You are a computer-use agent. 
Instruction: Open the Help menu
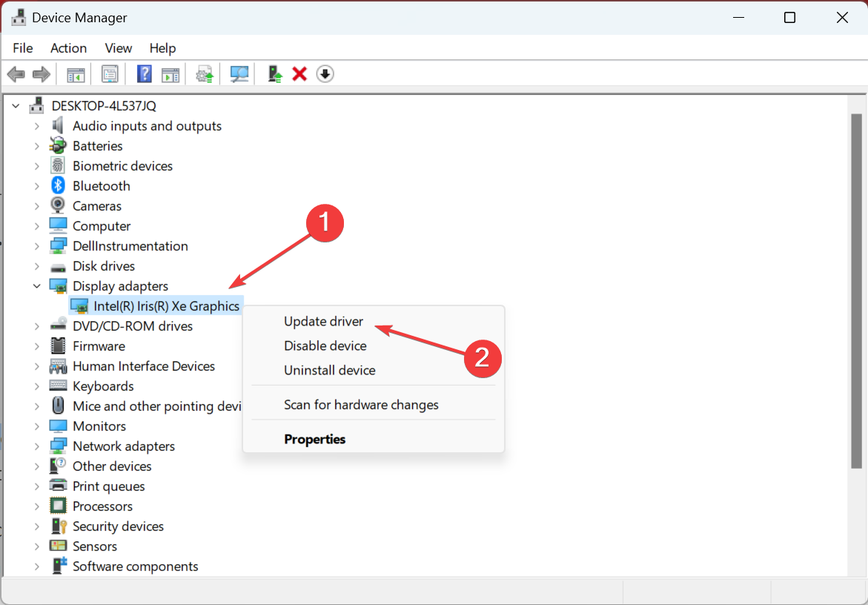pyautogui.click(x=162, y=48)
